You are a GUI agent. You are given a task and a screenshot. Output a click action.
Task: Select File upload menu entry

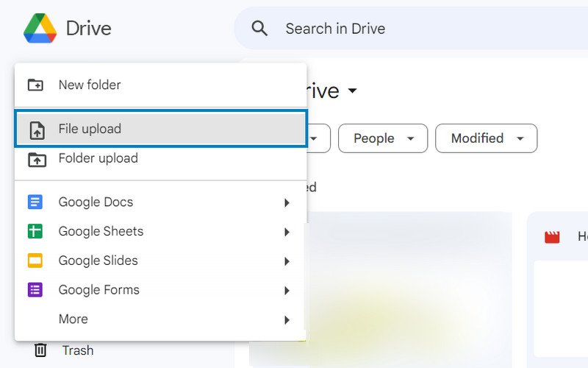[x=161, y=129]
